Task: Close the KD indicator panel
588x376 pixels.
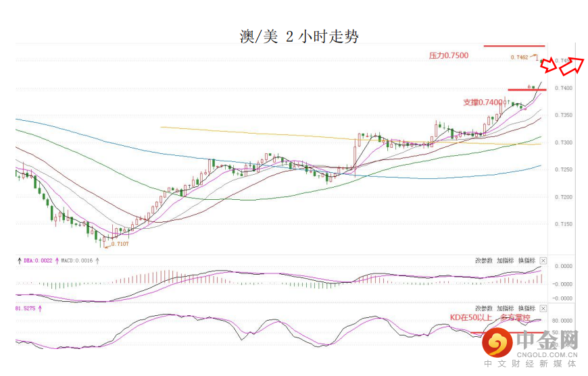Action: point(543,308)
